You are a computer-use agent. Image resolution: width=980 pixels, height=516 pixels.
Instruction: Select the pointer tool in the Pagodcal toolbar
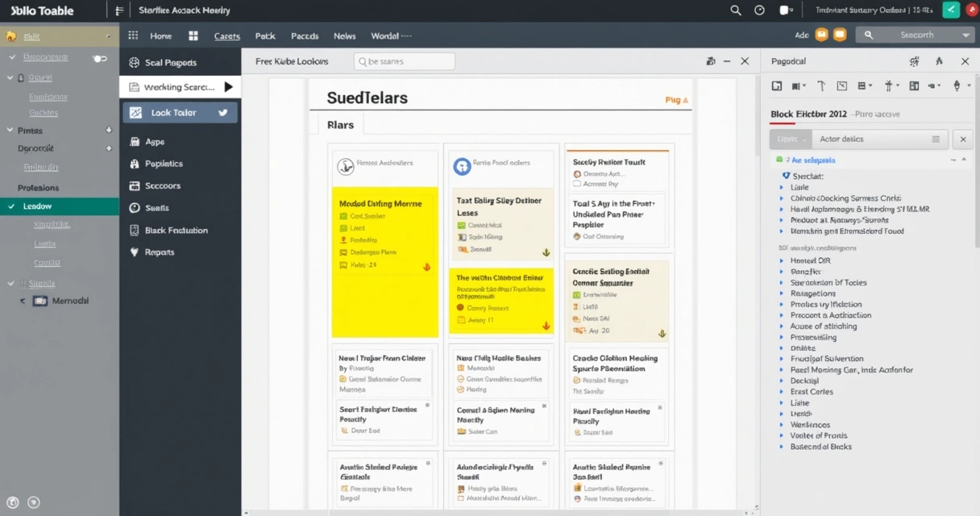pos(820,85)
